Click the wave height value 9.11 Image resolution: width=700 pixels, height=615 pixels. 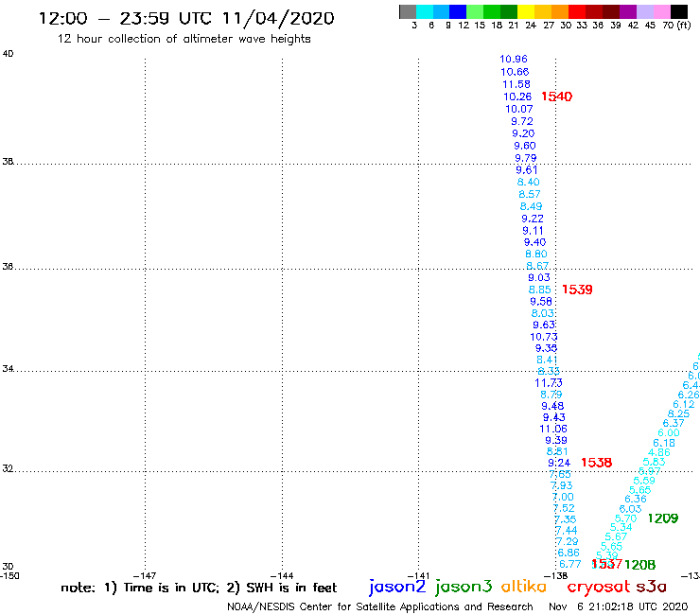point(533,231)
